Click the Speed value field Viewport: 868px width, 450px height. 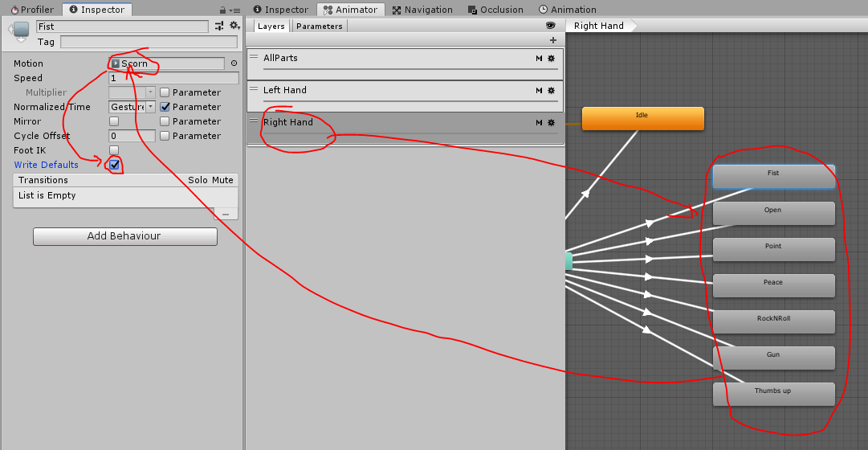point(173,78)
